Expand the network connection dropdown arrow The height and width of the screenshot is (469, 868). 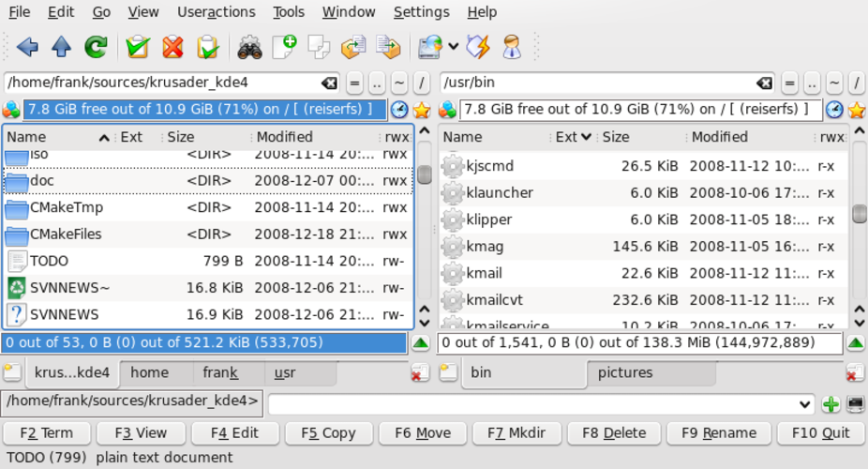coord(454,47)
